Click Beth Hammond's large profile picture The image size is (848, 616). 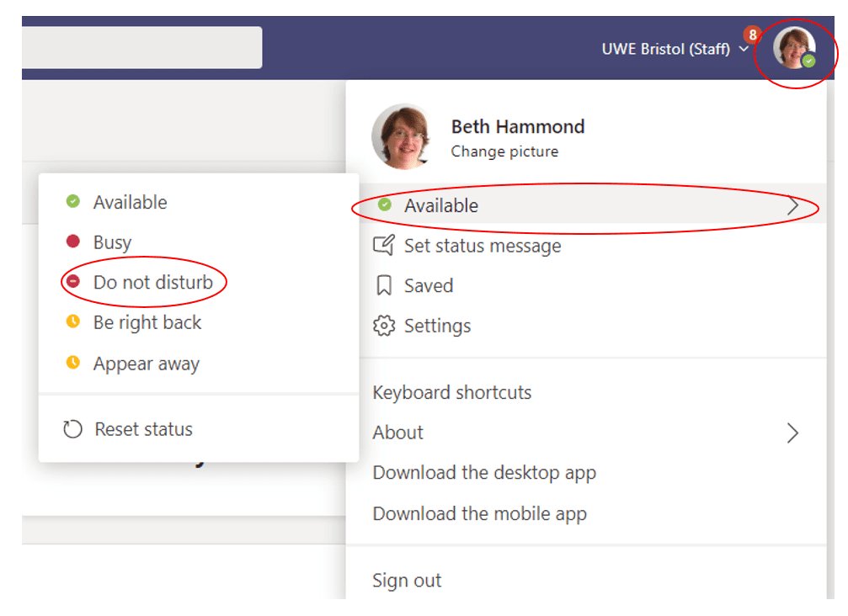click(404, 136)
